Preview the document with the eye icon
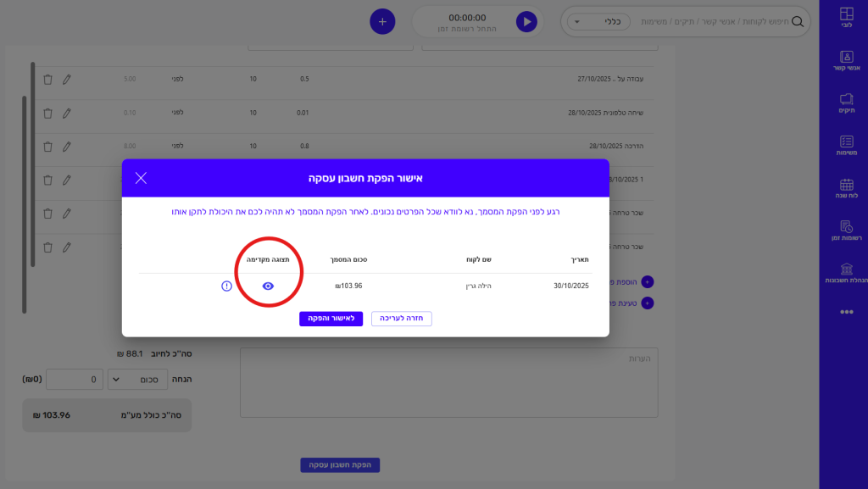Screen dimensions: 868x489 click(268, 286)
